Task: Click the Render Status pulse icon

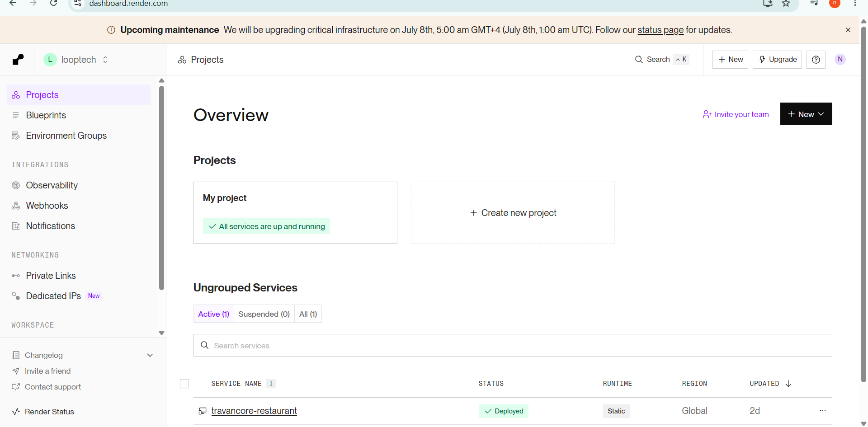Action: (16, 412)
